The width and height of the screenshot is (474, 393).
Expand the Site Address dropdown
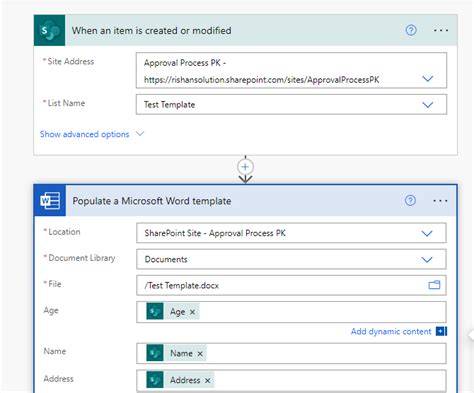[x=427, y=79]
